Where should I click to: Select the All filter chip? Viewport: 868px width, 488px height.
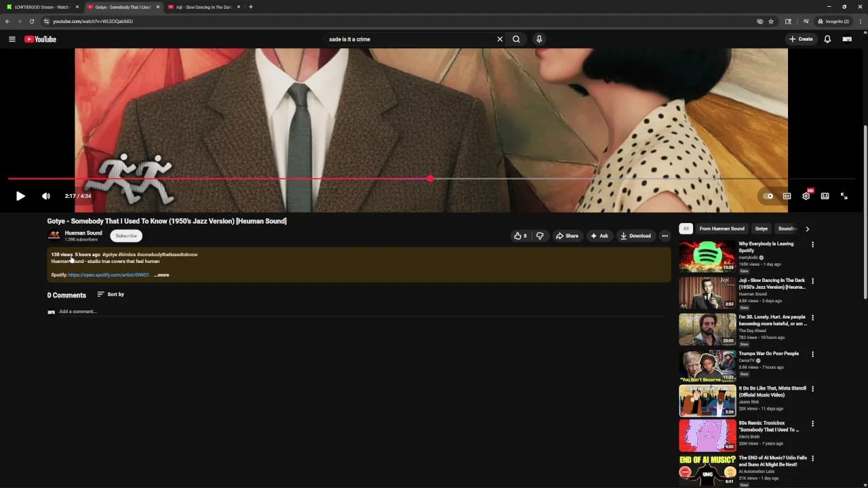686,228
